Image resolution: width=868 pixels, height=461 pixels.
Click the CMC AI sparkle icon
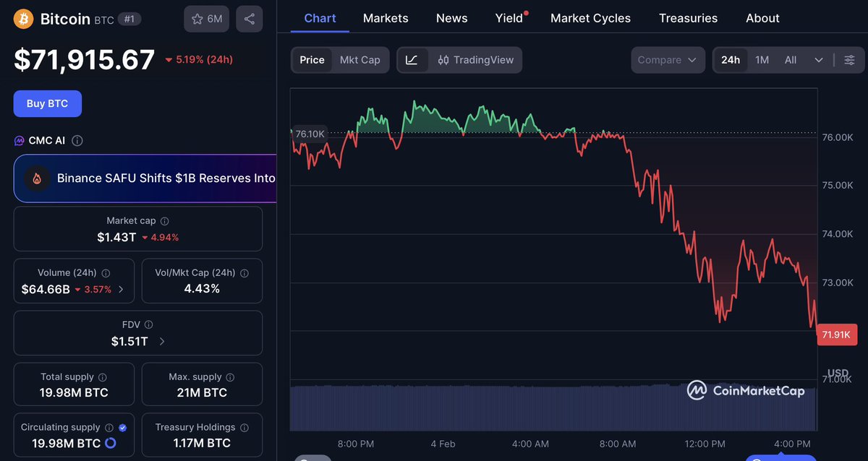20,140
